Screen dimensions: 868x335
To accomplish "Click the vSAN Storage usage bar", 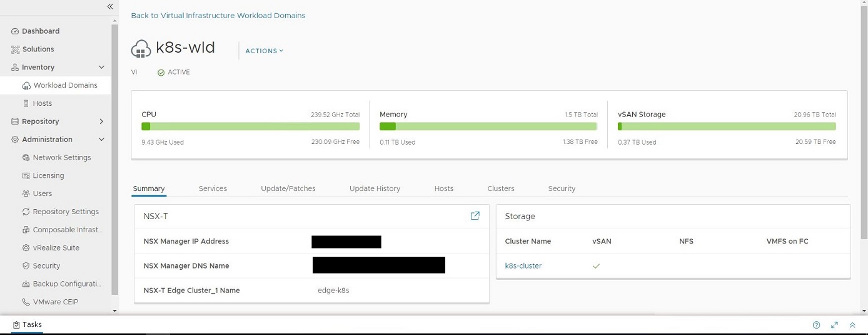I will (x=727, y=126).
